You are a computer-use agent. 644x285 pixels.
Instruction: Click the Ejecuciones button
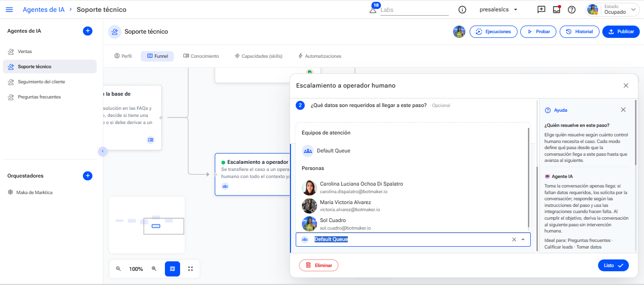point(493,32)
